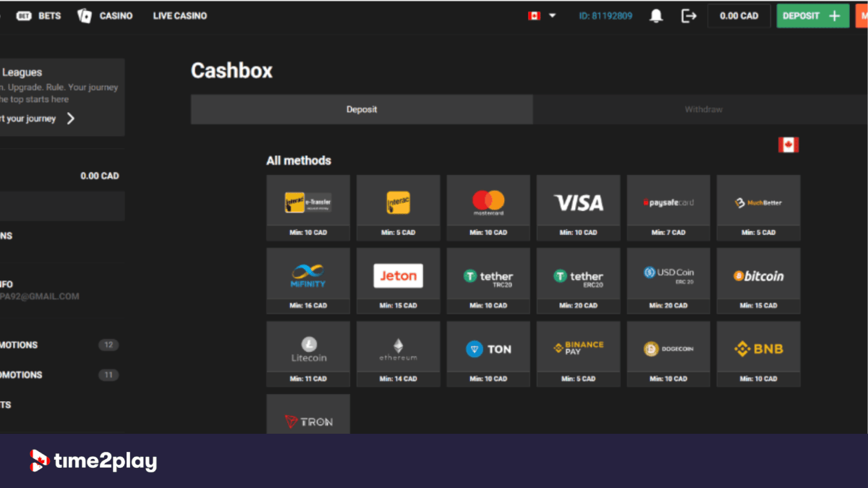This screenshot has width=868, height=488.
Task: Choose Litecoin deposit method
Action: pyautogui.click(x=308, y=354)
